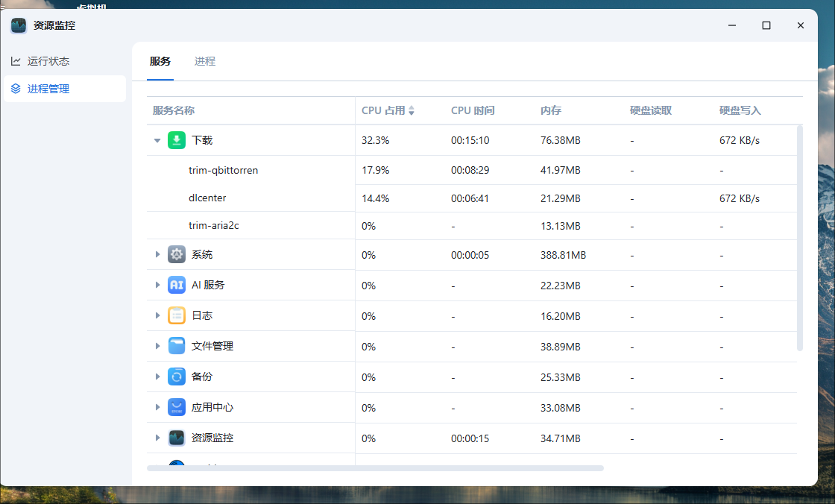Close the 资源监控 window
The height and width of the screenshot is (504, 835).
801,25
